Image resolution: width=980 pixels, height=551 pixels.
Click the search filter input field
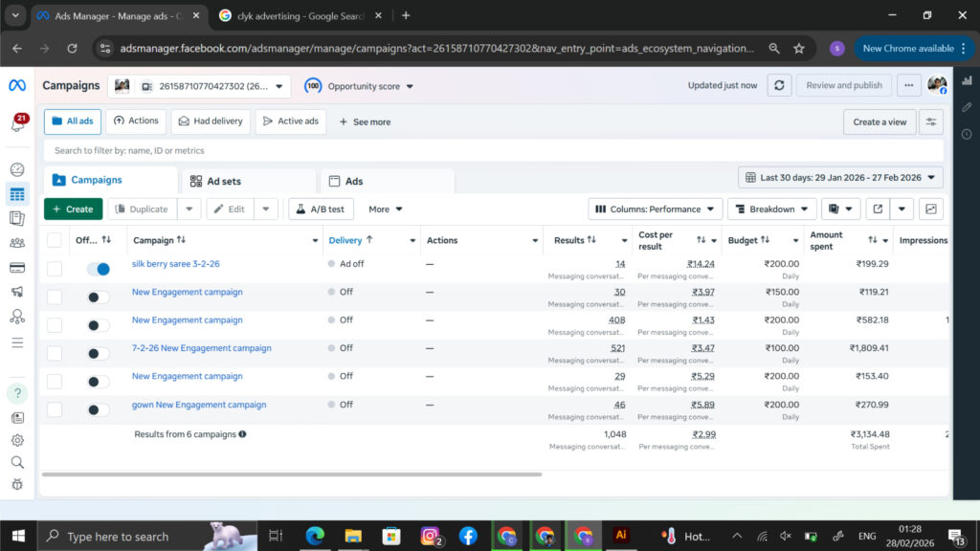[x=479, y=150]
